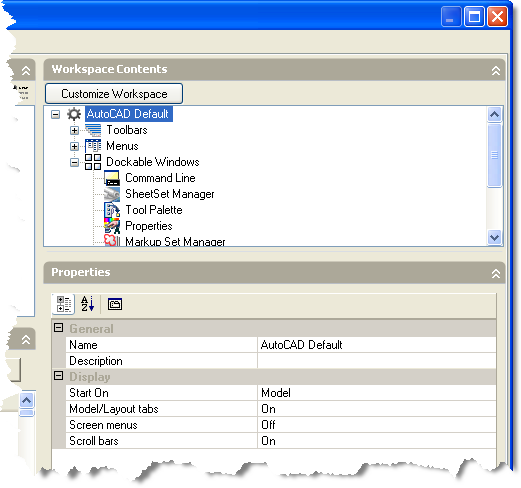Click the workspace tree scroll up arrow
This screenshot has height=488, width=521.
tap(495, 115)
